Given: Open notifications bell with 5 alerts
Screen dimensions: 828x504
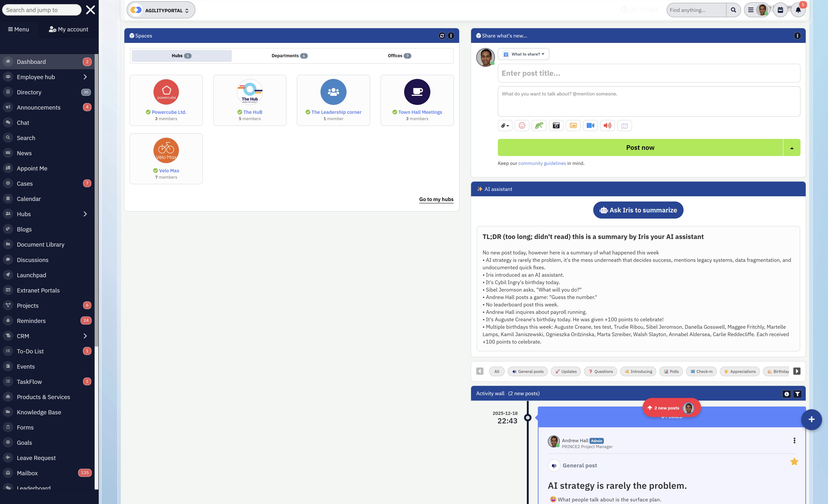Looking at the screenshot, I should click(798, 10).
